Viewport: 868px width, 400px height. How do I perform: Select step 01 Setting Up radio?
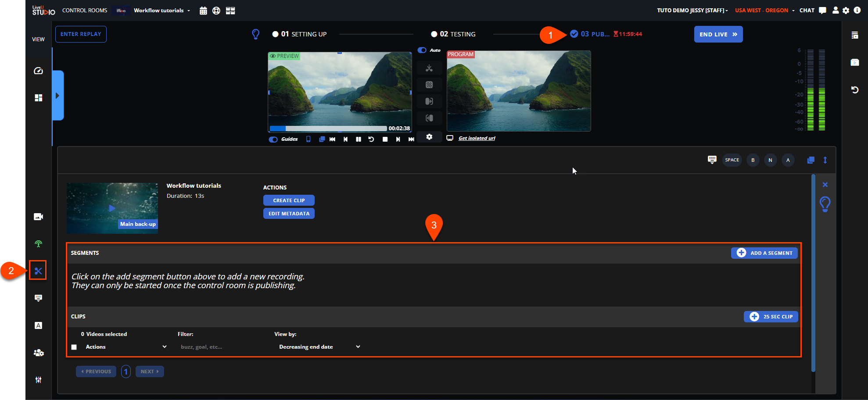(x=276, y=34)
